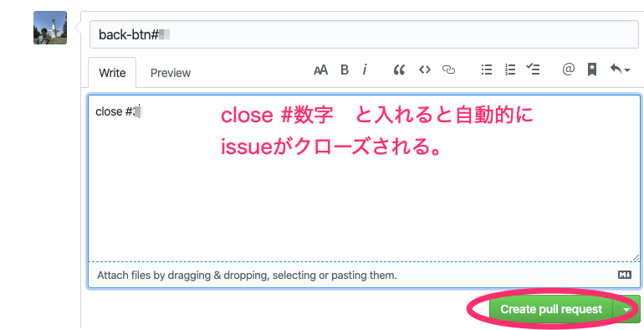Apply italic formatting to the text
This screenshot has width=644, height=330.
click(x=365, y=70)
